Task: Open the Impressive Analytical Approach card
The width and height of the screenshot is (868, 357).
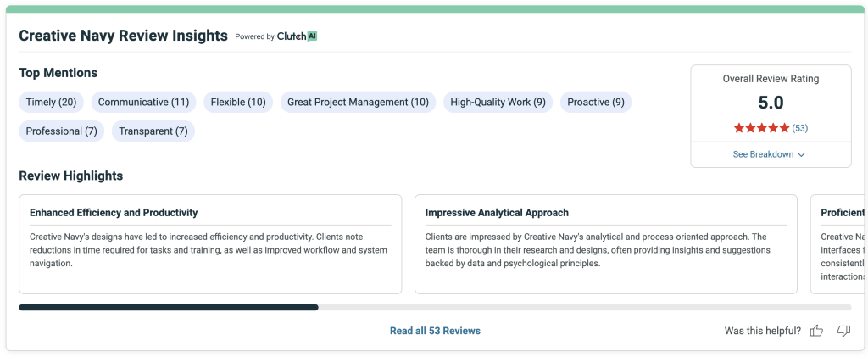Action: click(x=605, y=244)
